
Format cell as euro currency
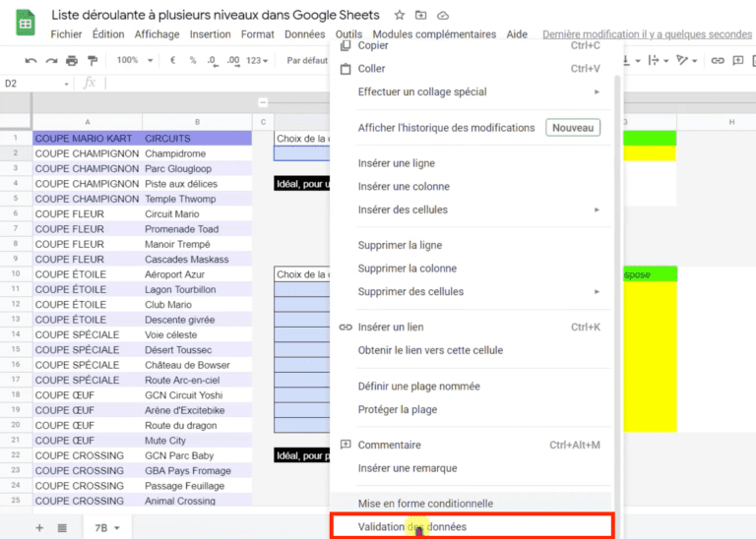172,60
